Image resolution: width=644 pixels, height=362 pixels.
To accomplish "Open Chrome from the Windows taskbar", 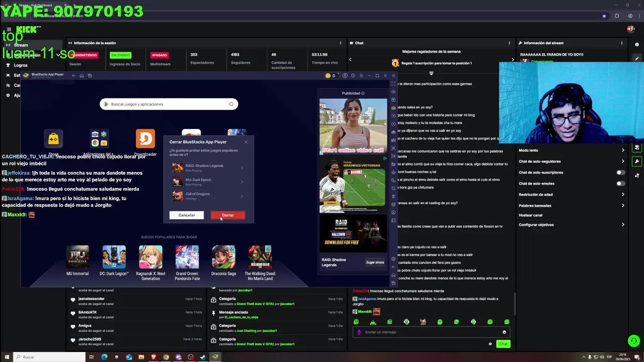I will pos(166,357).
